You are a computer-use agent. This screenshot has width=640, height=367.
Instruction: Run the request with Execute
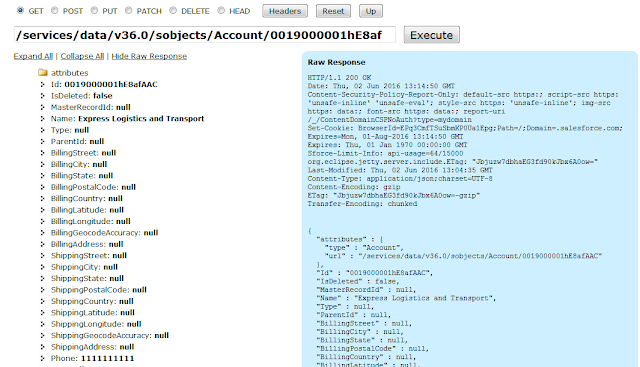click(431, 35)
